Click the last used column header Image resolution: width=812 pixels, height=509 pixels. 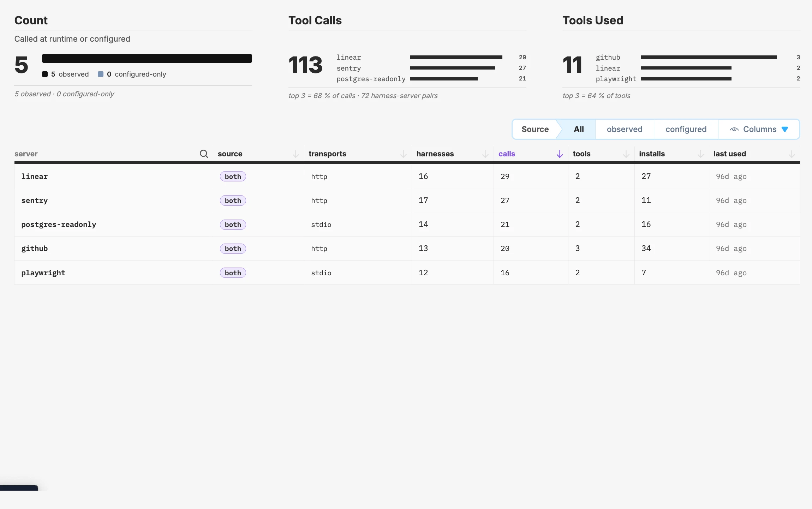pos(730,154)
